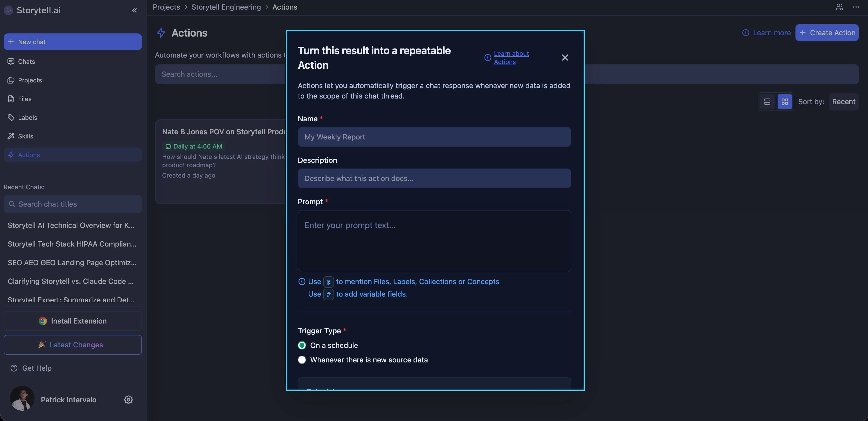Click Projects in the breadcrumb
The height and width of the screenshot is (421, 868).
pyautogui.click(x=167, y=7)
